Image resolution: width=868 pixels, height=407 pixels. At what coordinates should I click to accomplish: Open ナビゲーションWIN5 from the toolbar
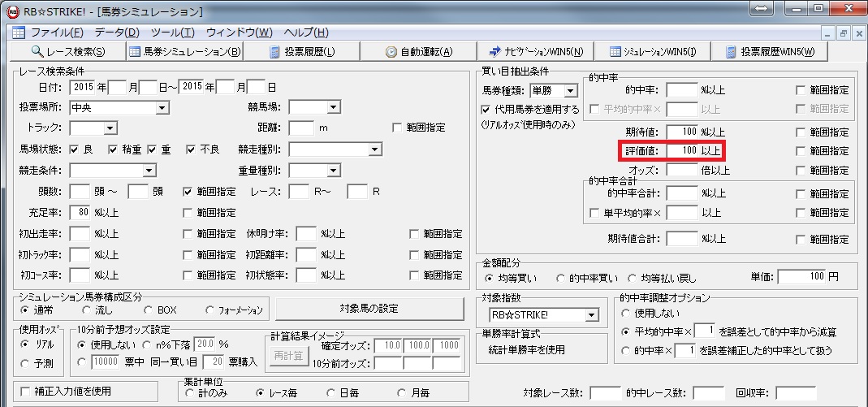(x=536, y=52)
